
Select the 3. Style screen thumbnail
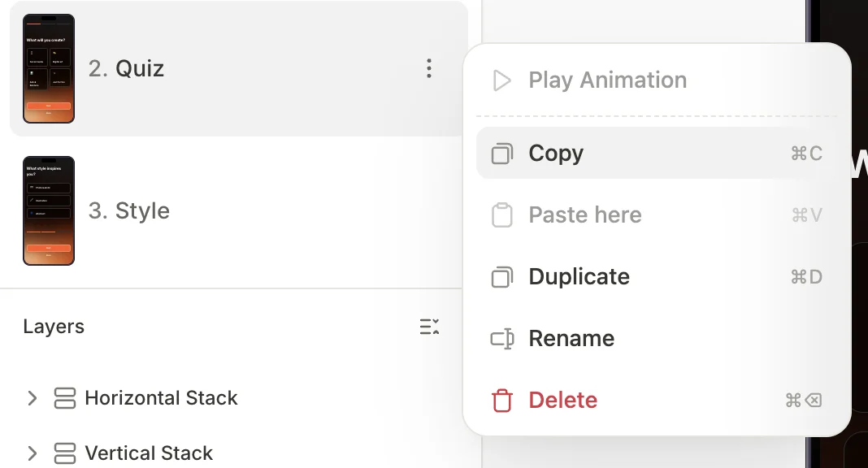(49, 210)
